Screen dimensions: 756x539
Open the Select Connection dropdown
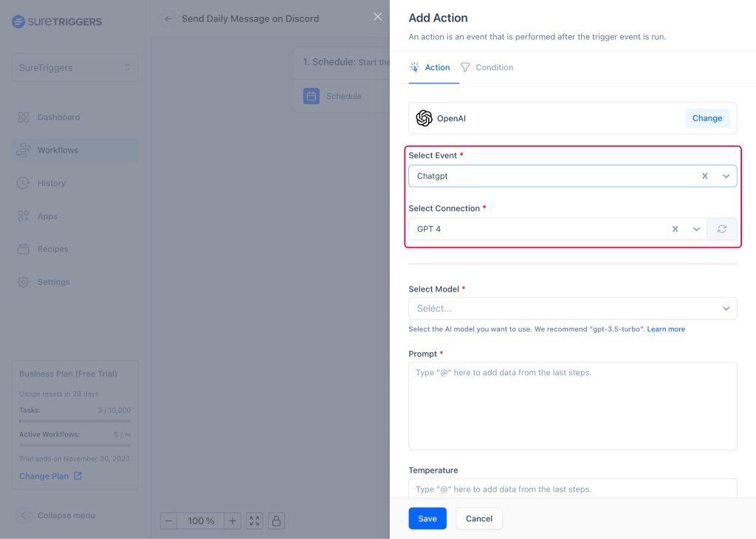click(696, 229)
